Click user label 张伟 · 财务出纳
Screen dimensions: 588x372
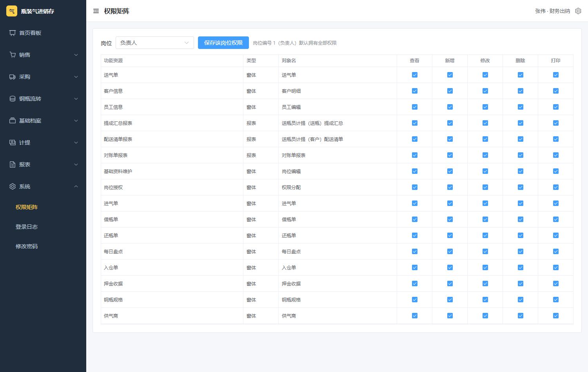point(552,11)
